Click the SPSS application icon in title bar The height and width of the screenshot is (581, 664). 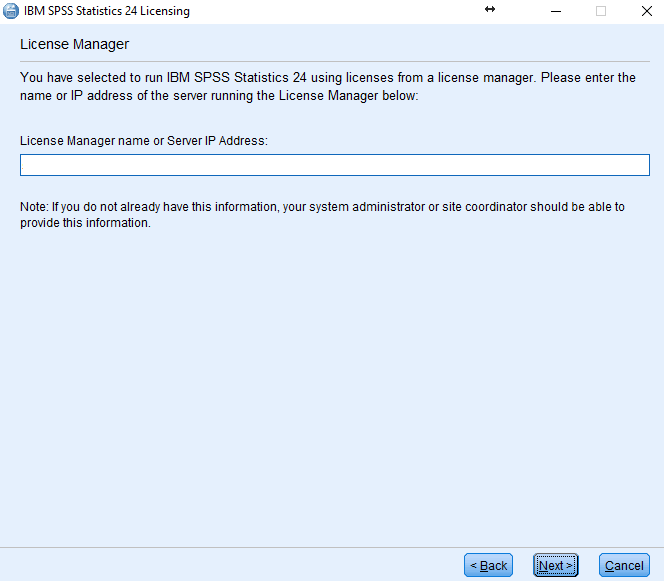click(x=11, y=11)
